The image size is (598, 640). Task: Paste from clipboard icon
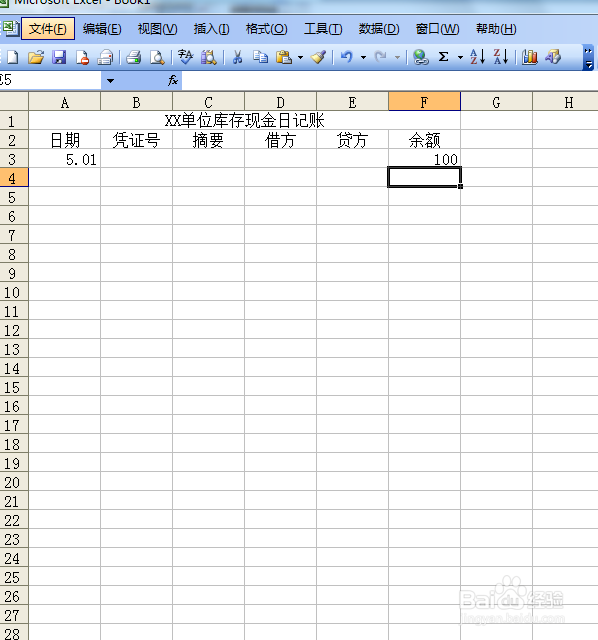pyautogui.click(x=283, y=57)
